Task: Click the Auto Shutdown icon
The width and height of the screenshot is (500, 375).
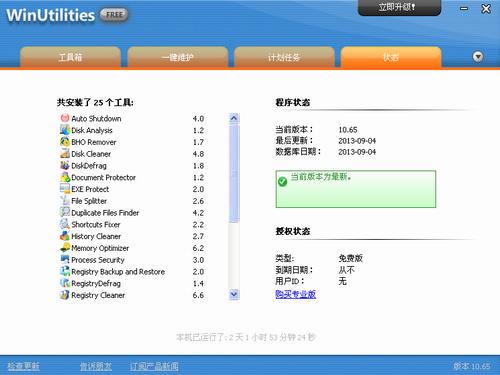Action: (65, 118)
